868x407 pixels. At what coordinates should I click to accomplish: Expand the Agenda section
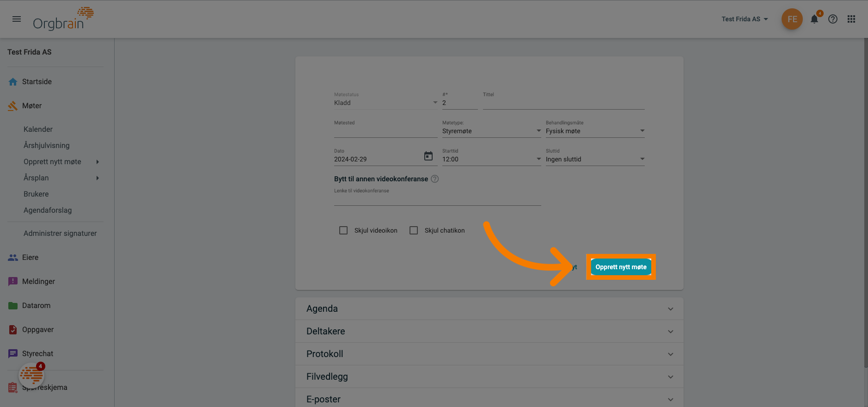click(x=489, y=308)
